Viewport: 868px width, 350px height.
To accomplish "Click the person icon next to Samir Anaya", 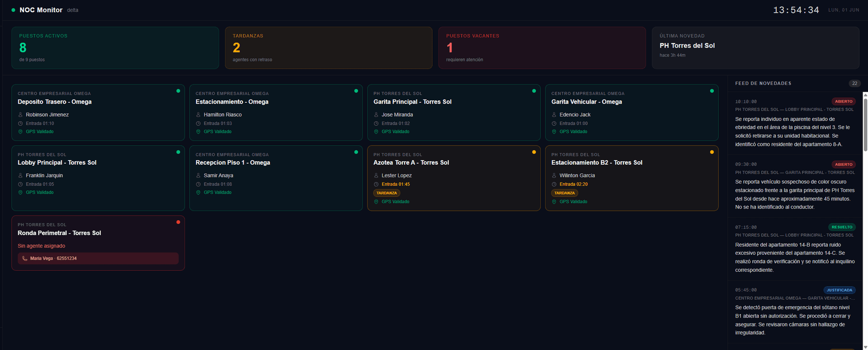I will pyautogui.click(x=198, y=175).
